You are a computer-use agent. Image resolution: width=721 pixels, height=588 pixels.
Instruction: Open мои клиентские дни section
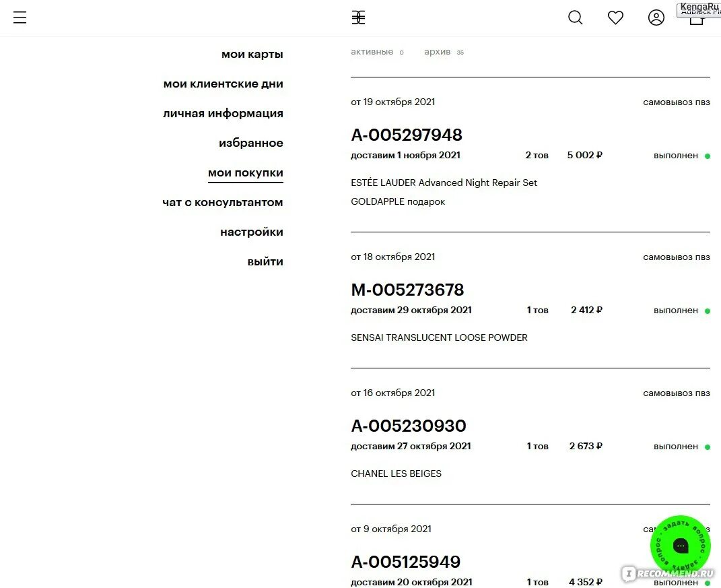(x=223, y=84)
